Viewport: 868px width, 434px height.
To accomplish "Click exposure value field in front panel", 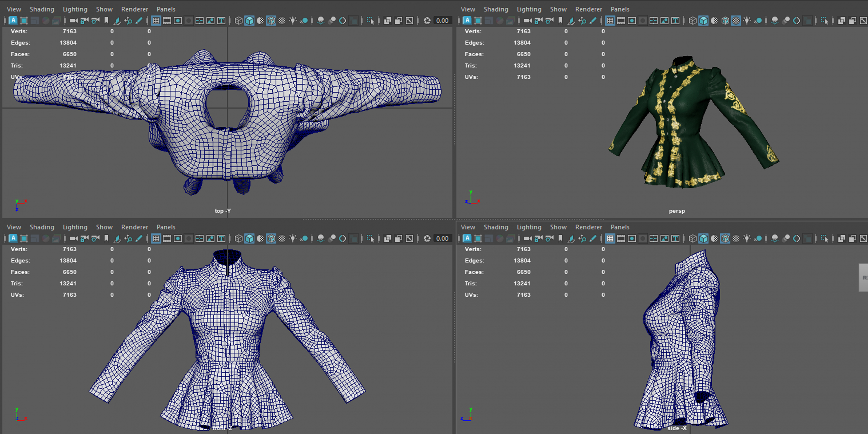I will (x=442, y=238).
